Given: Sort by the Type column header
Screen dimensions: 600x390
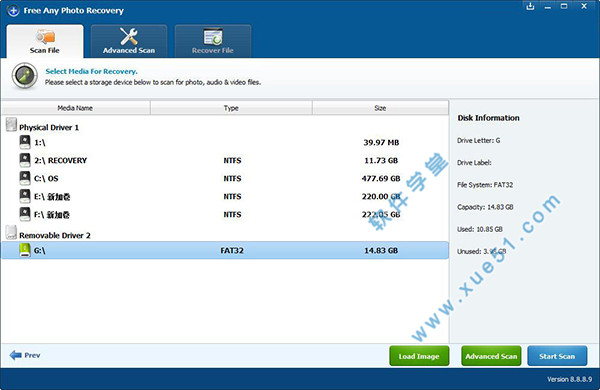Looking at the screenshot, I should click(231, 108).
